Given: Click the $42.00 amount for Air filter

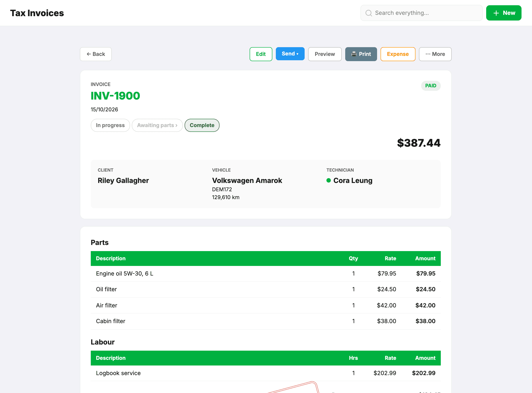Looking at the screenshot, I should click(x=425, y=305).
